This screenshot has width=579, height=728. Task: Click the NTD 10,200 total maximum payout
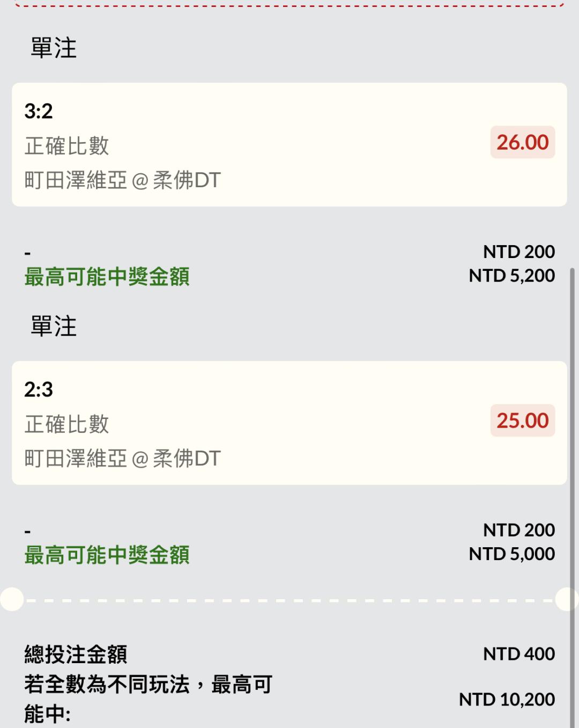[x=507, y=700]
